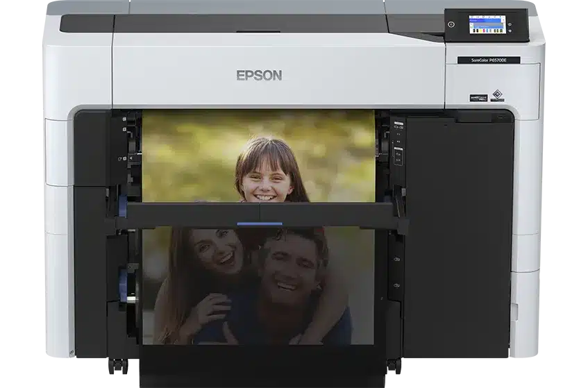Tap the lower small button beside the touchscreen
The width and height of the screenshot is (588, 388).
click(x=510, y=31)
